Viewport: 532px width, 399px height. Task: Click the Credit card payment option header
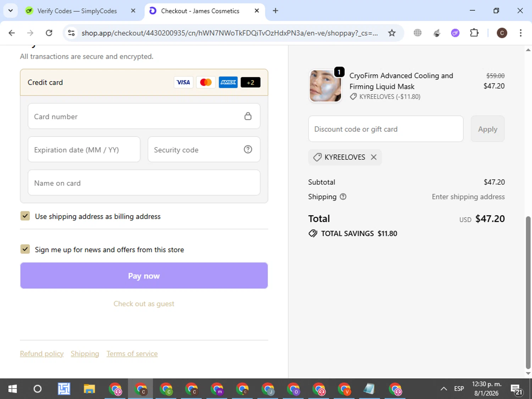click(144, 82)
